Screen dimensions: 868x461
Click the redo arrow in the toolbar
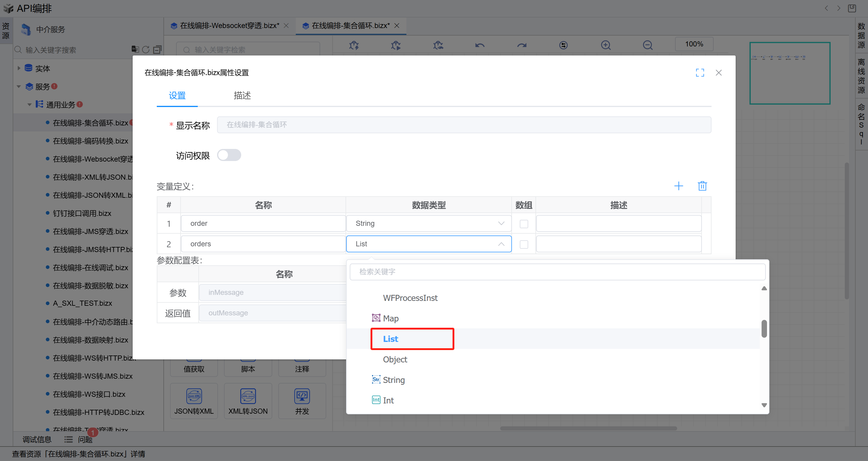click(522, 45)
